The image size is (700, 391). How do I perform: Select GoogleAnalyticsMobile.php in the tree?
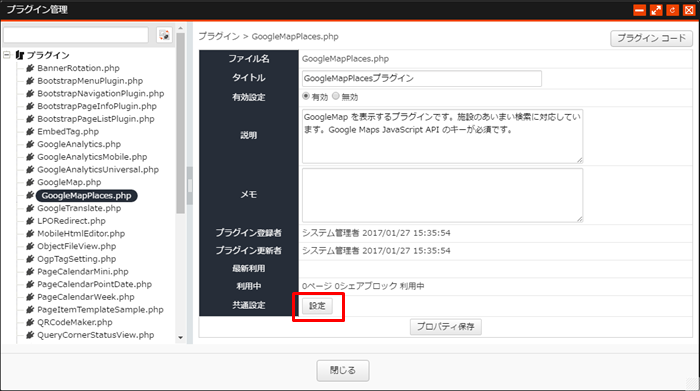click(92, 157)
